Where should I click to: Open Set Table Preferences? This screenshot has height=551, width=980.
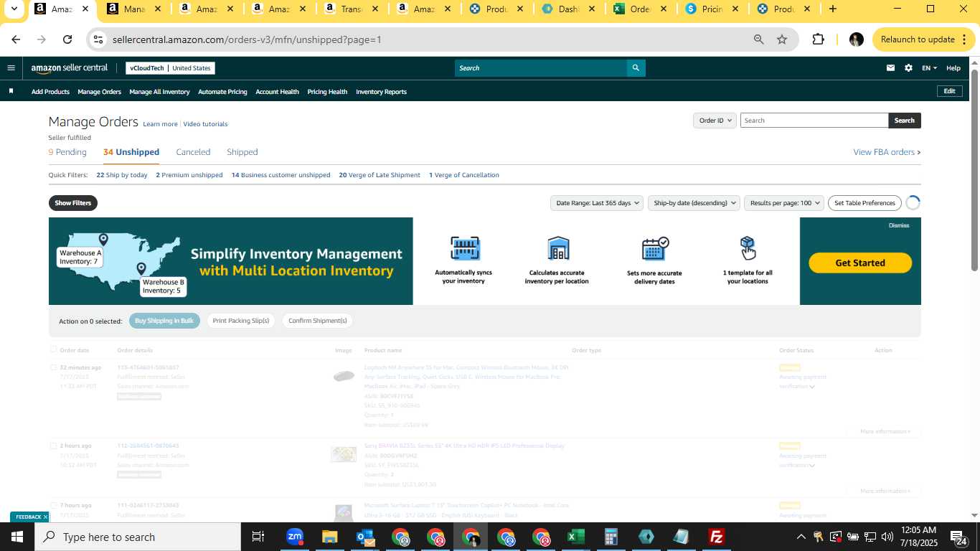[864, 203]
